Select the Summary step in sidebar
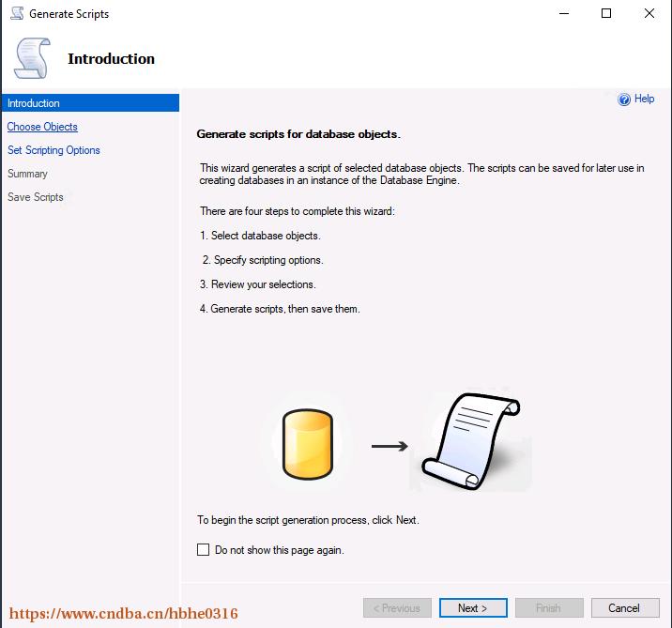Screen dimensions: 672x628 point(27,174)
